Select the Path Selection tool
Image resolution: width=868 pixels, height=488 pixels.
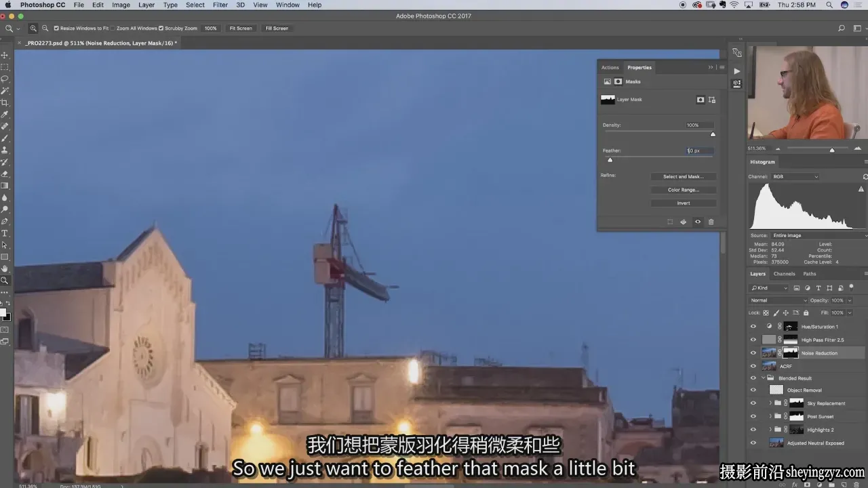(x=5, y=245)
